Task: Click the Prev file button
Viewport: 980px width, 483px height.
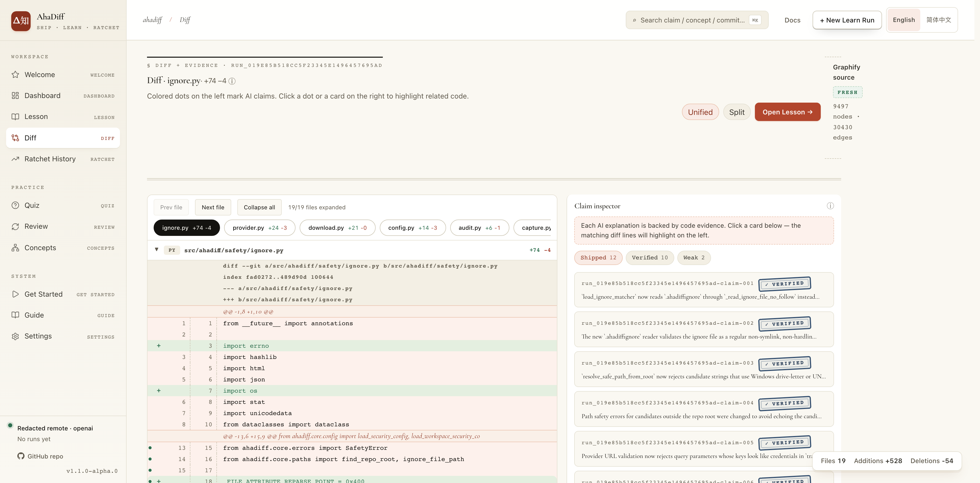Action: click(171, 207)
